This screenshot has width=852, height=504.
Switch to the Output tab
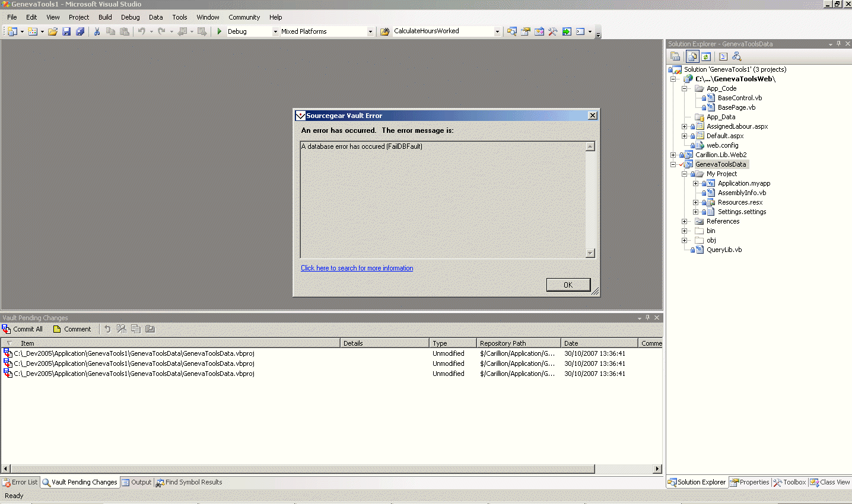pyautogui.click(x=137, y=482)
